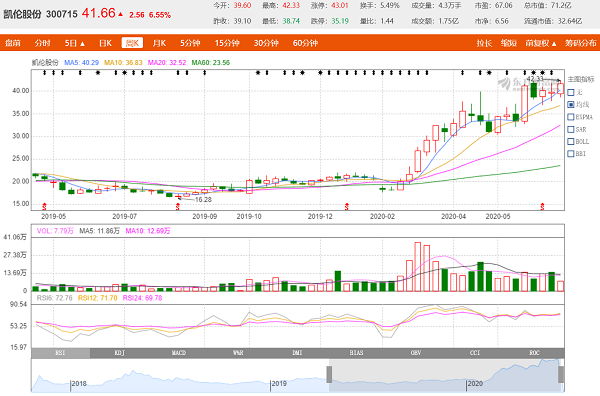Select the KDJ sub-indicator tab
The image size is (600, 396).
pos(119,353)
